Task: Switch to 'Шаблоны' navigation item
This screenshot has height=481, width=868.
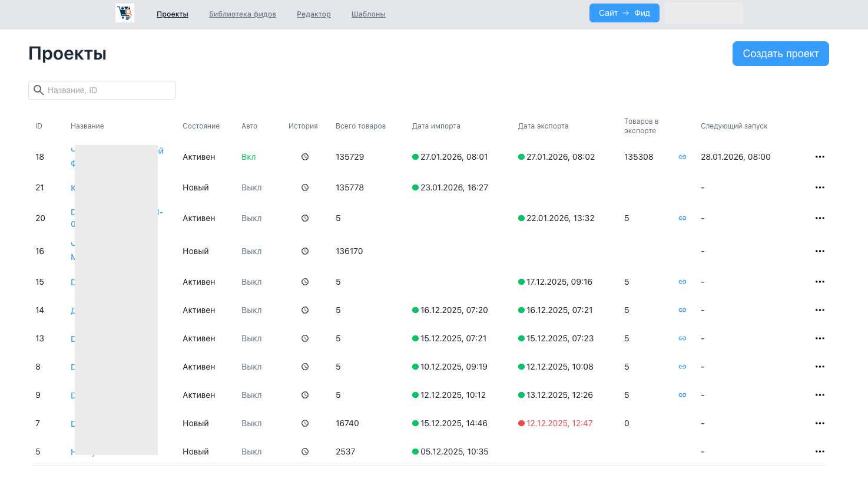Action: [369, 14]
